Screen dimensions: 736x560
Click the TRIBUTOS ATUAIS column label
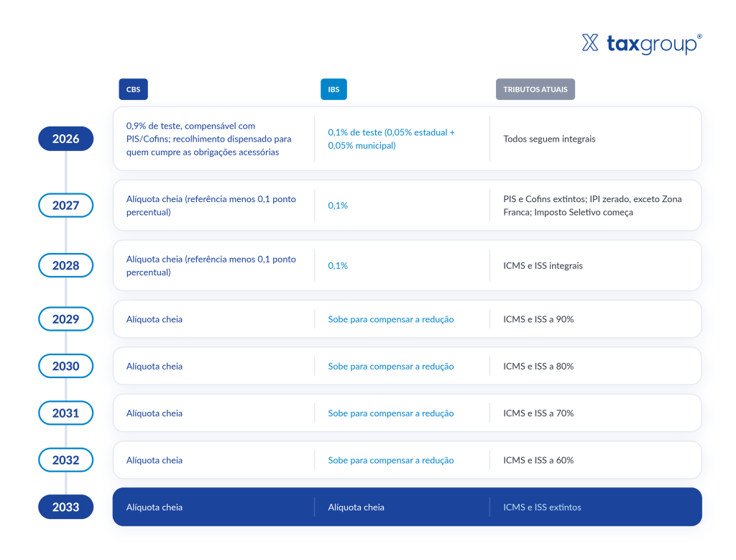pos(535,89)
